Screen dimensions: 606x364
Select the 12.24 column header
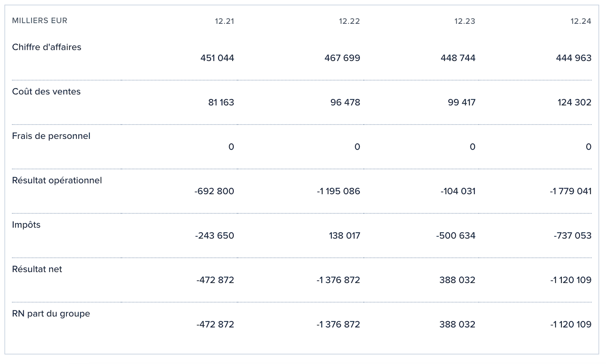tap(581, 21)
